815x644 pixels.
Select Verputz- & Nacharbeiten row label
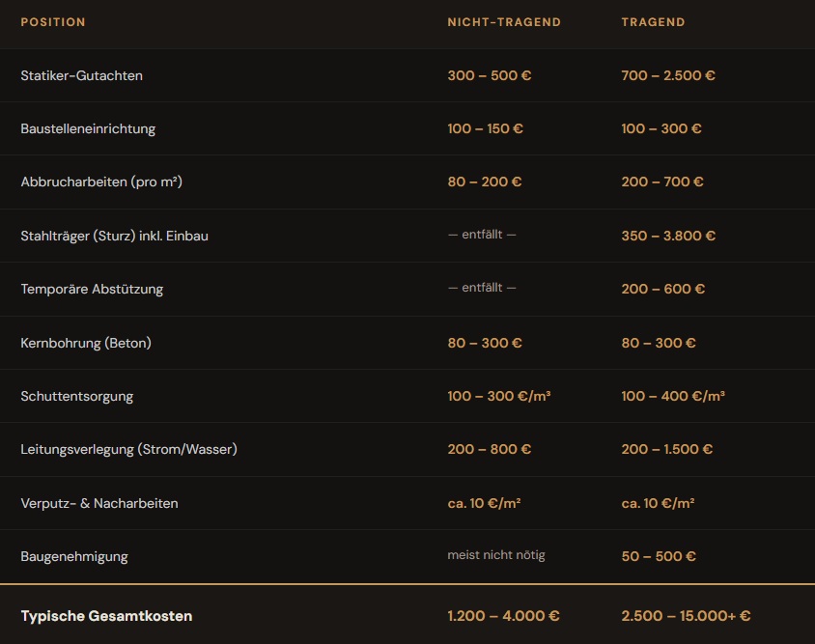pyautogui.click(x=99, y=503)
